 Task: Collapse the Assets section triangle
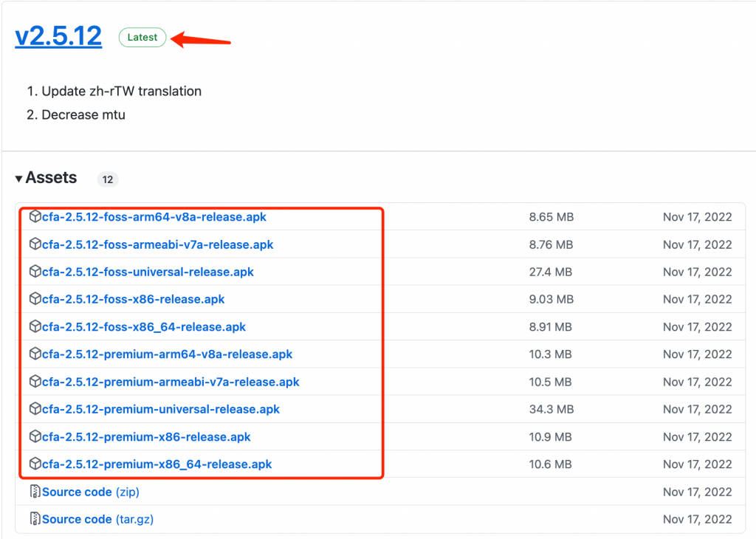[x=18, y=179]
